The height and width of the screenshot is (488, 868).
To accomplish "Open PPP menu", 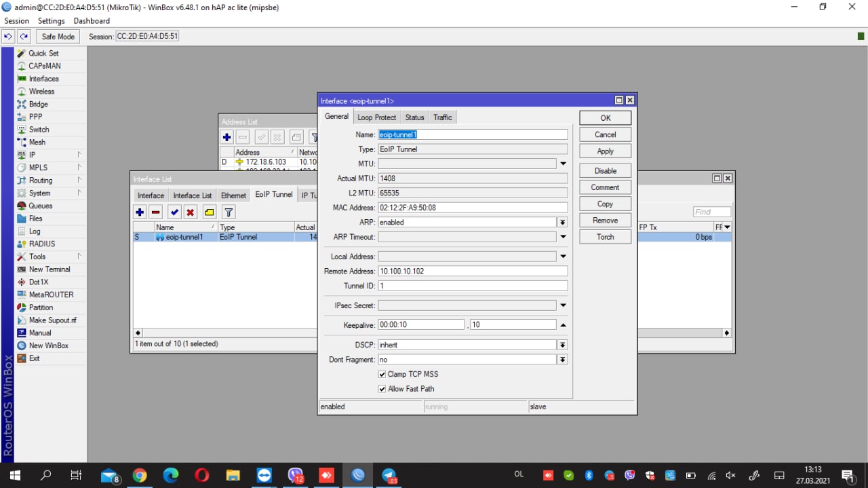I will [x=35, y=117].
